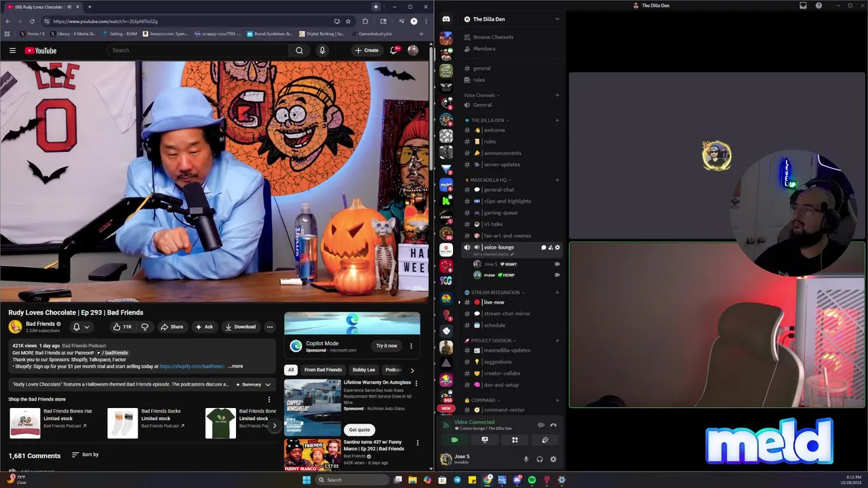This screenshot has width=868, height=488.
Task: Dislike the Rudy Loves Chocolate video
Action: tap(144, 327)
